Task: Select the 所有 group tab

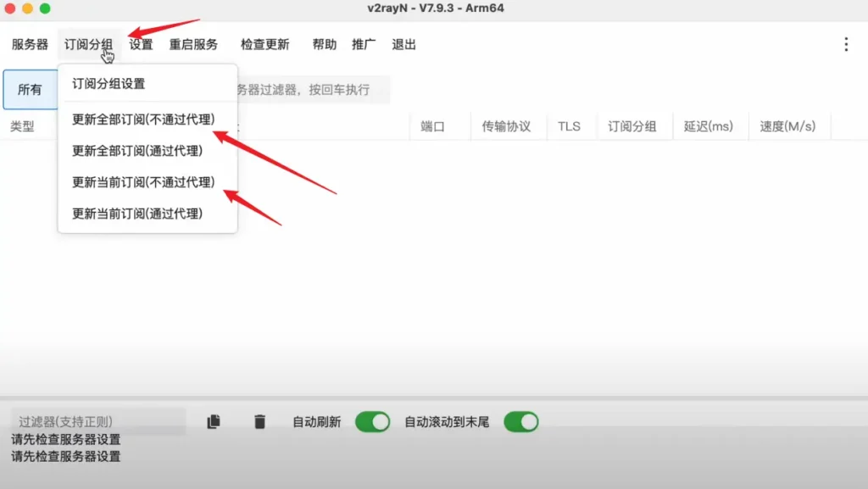Action: [x=30, y=90]
